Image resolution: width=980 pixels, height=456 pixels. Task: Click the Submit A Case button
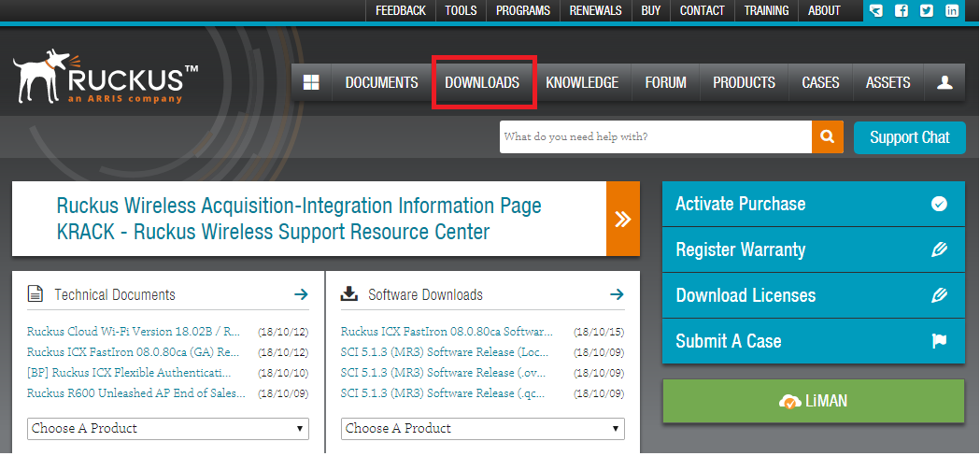814,341
